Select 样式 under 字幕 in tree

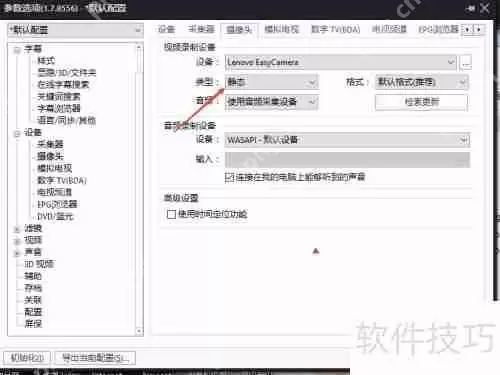(x=46, y=61)
